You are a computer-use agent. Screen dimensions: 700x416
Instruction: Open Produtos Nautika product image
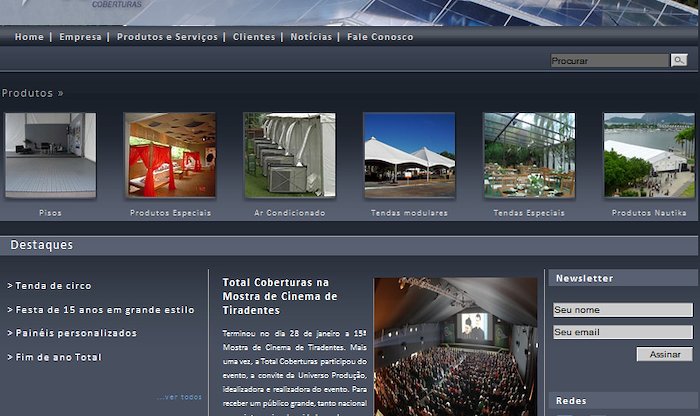click(649, 155)
